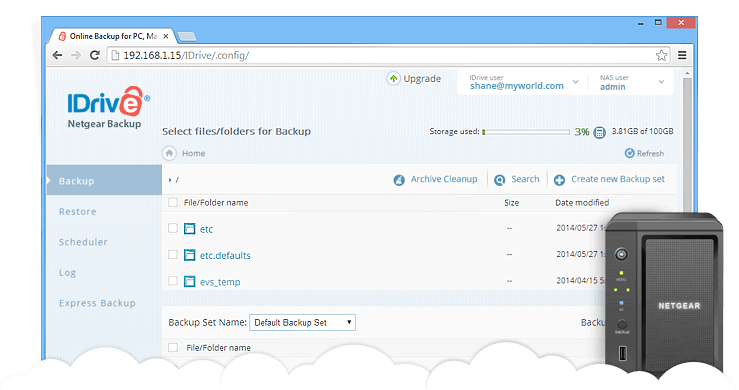Open a new browser tab

pyautogui.click(x=187, y=36)
